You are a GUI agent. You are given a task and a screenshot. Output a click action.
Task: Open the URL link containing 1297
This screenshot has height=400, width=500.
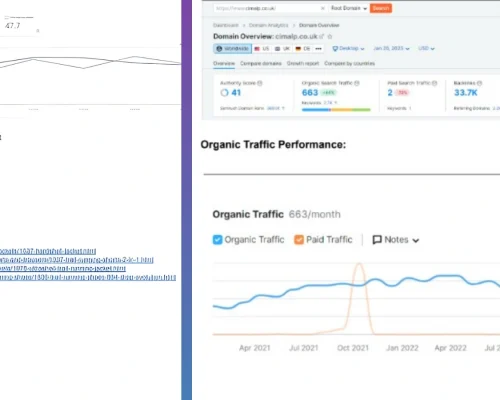[x=77, y=260]
